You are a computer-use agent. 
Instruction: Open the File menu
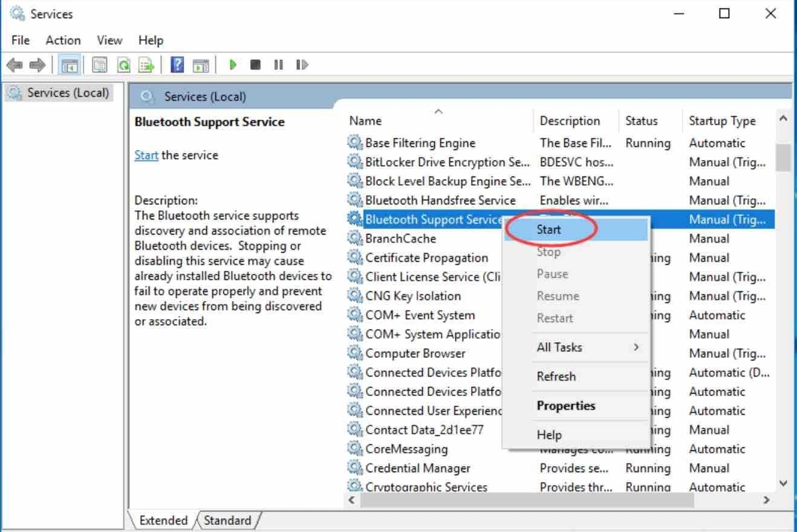pos(21,41)
